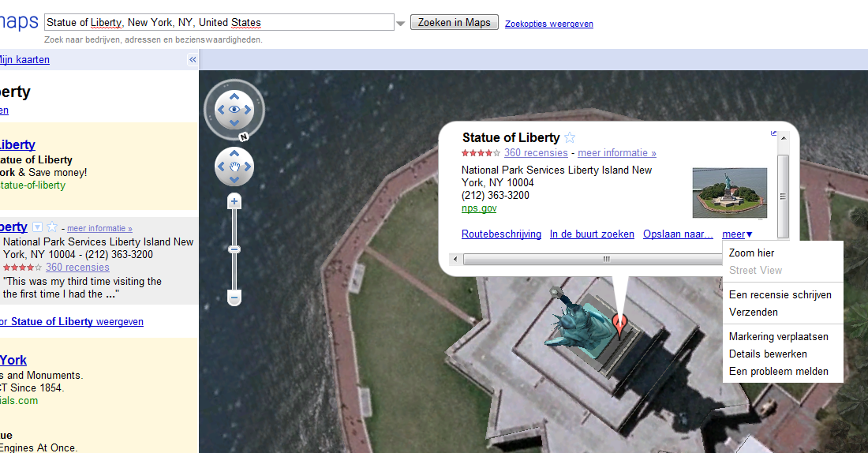
Task: Adjust the zoom slider handle
Action: click(x=234, y=249)
